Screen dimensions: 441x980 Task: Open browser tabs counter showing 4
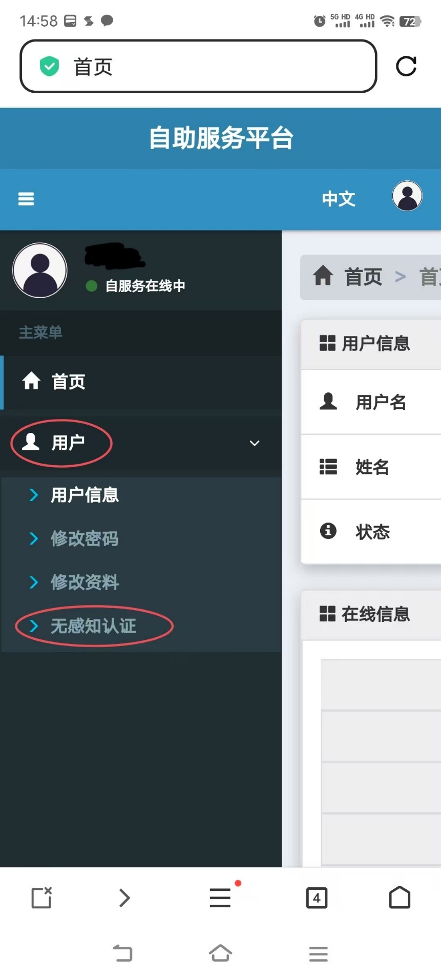pyautogui.click(x=317, y=898)
